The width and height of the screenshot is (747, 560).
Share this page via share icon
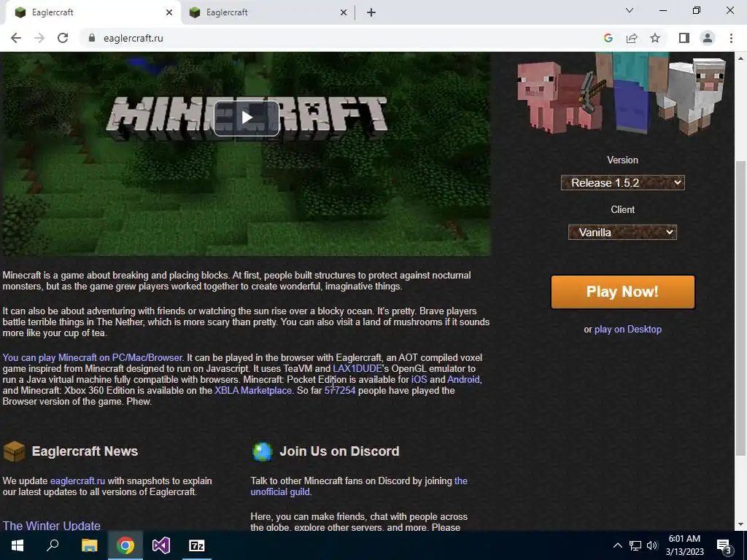point(632,38)
